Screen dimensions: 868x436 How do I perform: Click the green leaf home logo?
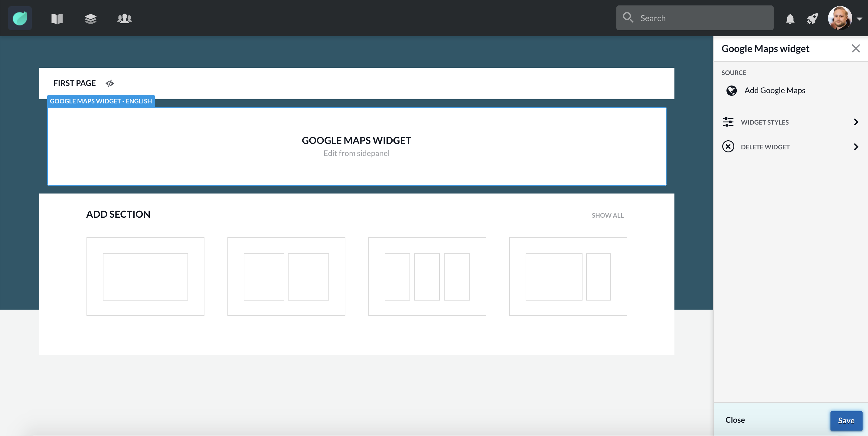click(x=20, y=18)
